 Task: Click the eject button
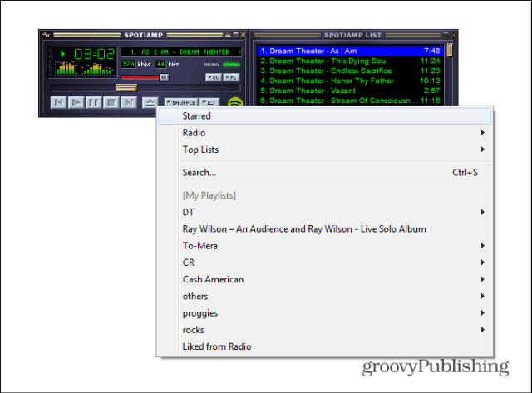(x=150, y=102)
